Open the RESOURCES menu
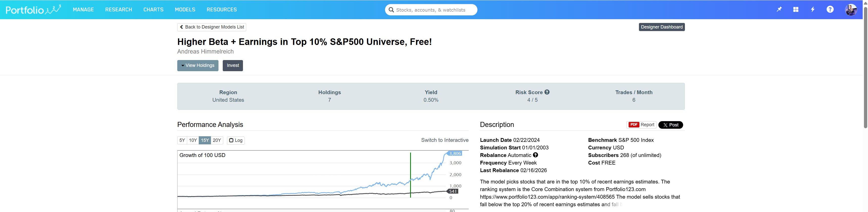The height and width of the screenshot is (212, 868). click(222, 9)
